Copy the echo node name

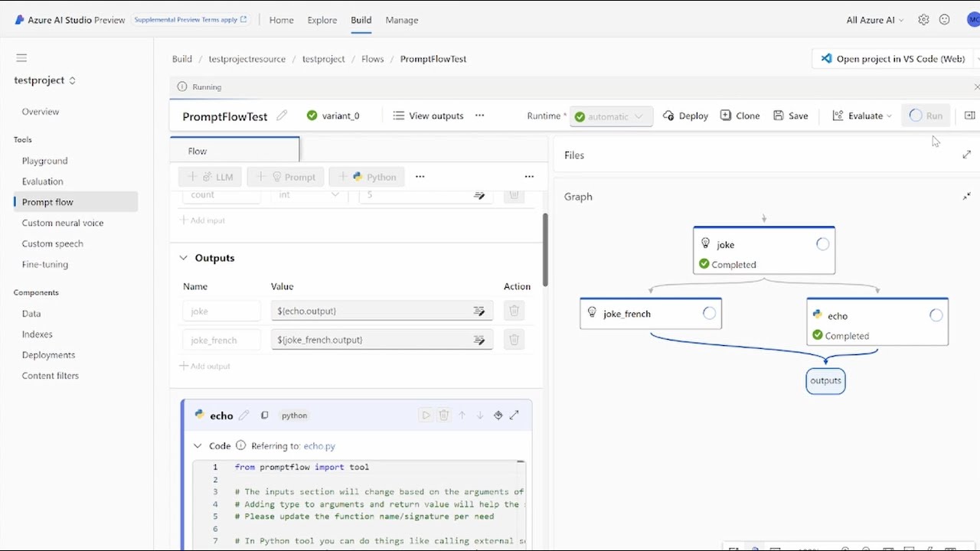pyautogui.click(x=264, y=416)
